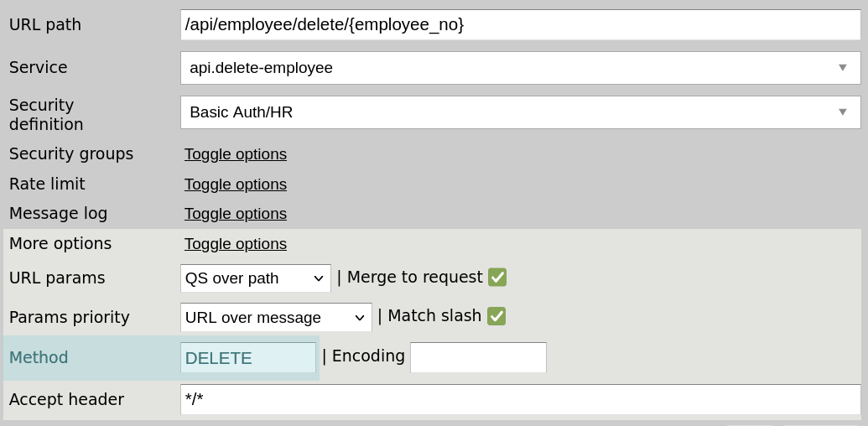868x426 pixels.
Task: Open the Service dropdown showing api.delete-employee
Action: pos(520,68)
